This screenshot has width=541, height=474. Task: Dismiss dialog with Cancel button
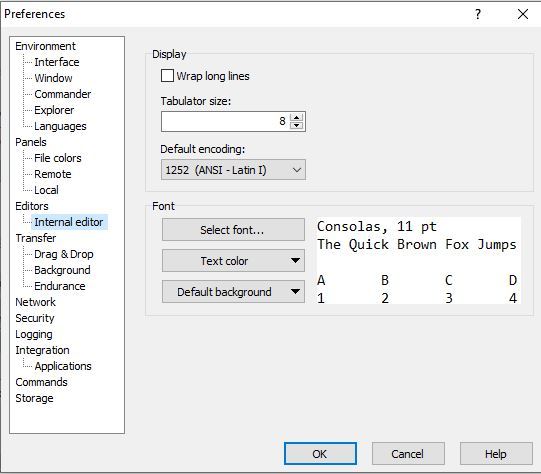(x=408, y=454)
